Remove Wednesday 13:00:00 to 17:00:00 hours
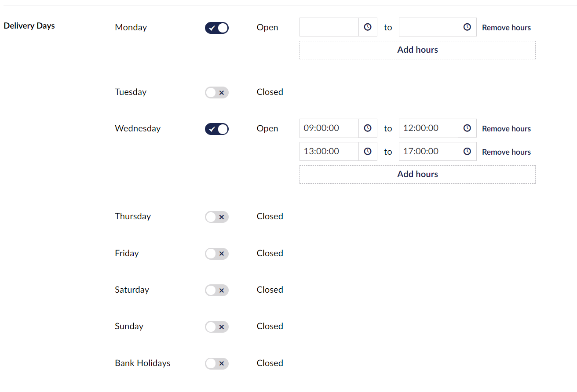 point(506,152)
